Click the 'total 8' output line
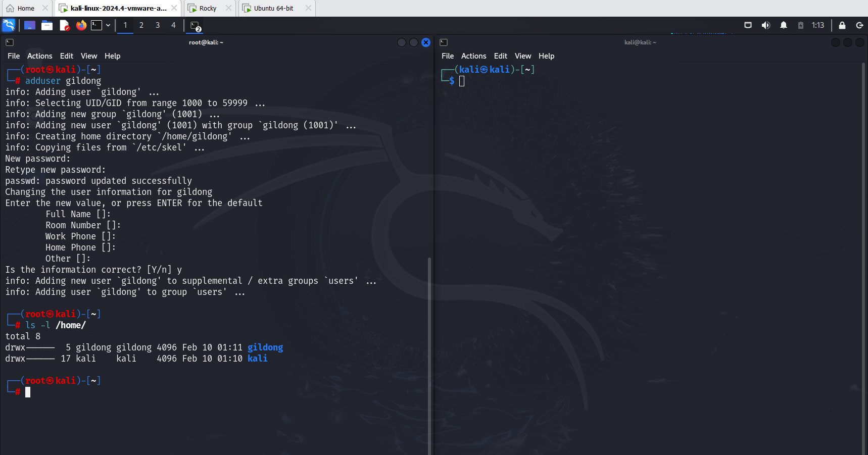 click(x=23, y=336)
